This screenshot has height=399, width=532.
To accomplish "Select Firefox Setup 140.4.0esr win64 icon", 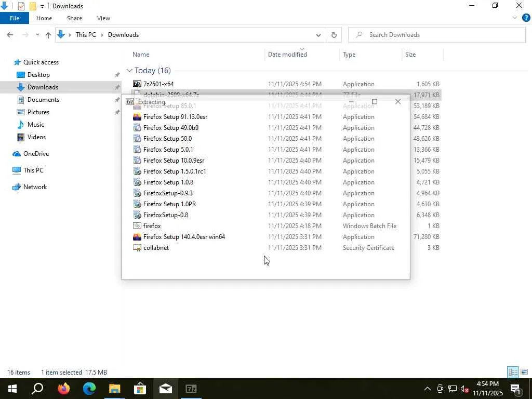I will pyautogui.click(x=137, y=237).
